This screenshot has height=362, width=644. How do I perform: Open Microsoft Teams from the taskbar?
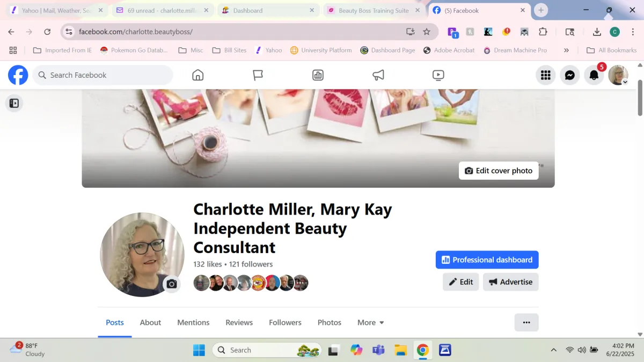click(x=378, y=350)
